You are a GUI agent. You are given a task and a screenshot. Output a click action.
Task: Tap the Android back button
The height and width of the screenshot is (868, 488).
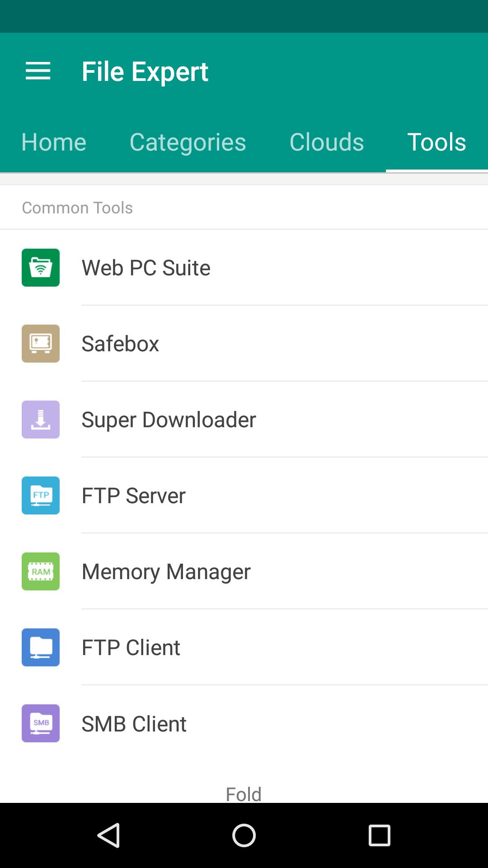click(x=110, y=835)
